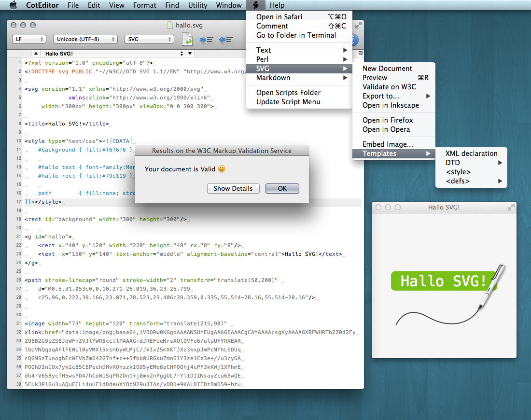Click the split editor icon at right
The image size is (531, 420).
pyautogui.click(x=360, y=53)
